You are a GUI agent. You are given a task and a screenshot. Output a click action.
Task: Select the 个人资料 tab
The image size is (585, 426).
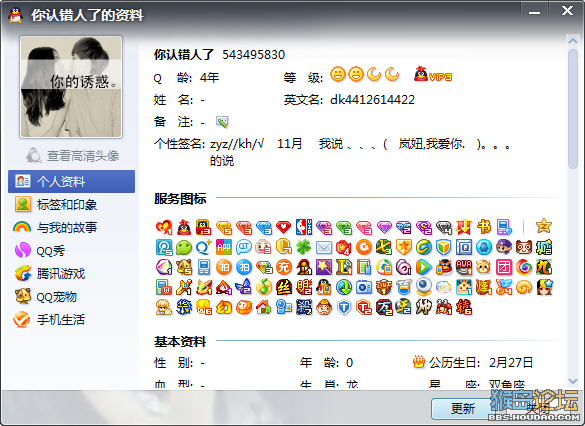[71, 181]
